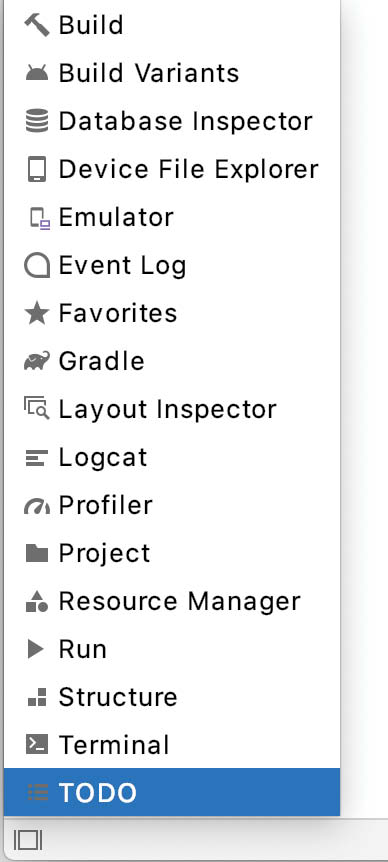Click the Build hammer icon
The width and height of the screenshot is (388, 862).
[x=37, y=25]
